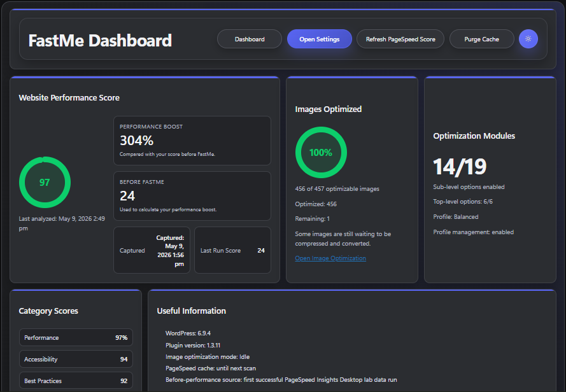566x392 pixels.
Task: Refresh PageSpeed Score
Action: (x=400, y=39)
